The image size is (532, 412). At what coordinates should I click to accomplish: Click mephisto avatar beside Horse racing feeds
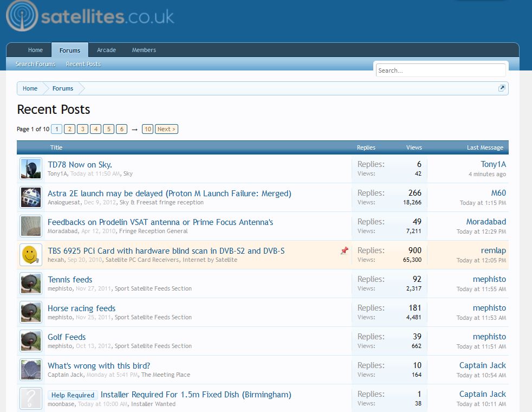pyautogui.click(x=31, y=312)
